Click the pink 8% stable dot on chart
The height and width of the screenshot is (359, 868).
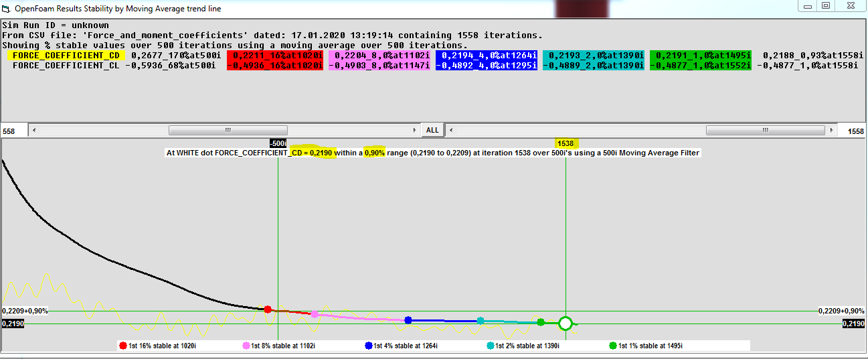314,314
